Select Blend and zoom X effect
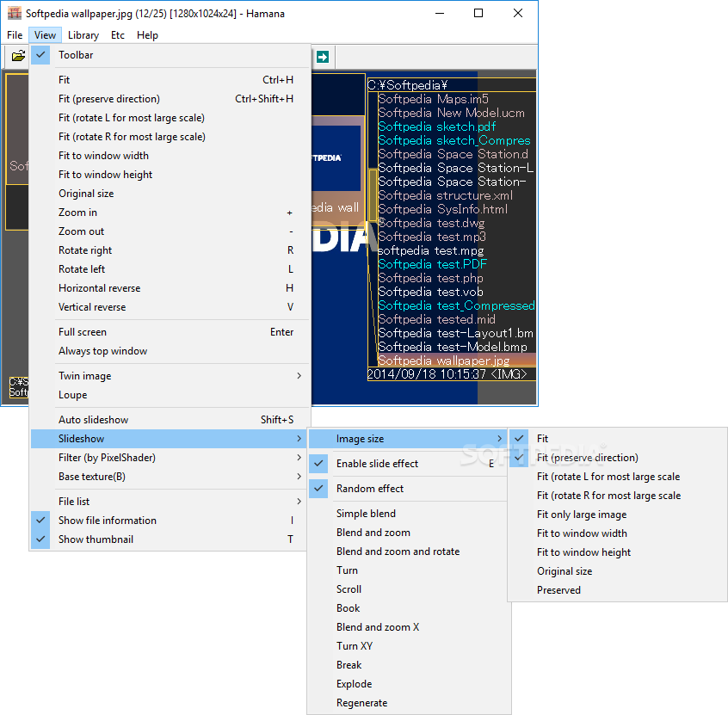728x715 pixels. pos(409,627)
